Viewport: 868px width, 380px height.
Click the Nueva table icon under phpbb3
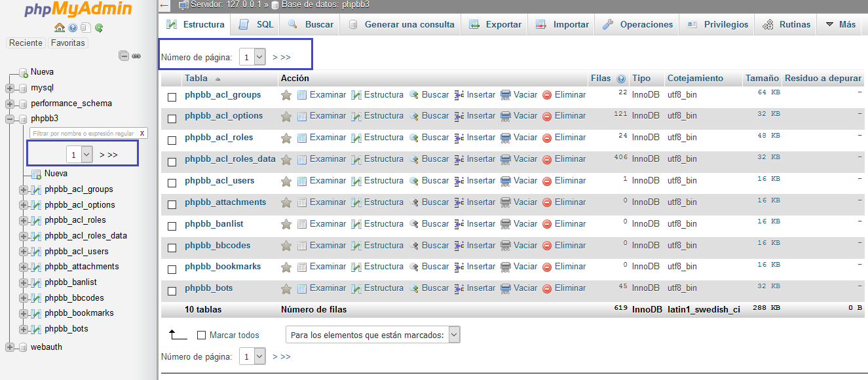tap(37, 174)
